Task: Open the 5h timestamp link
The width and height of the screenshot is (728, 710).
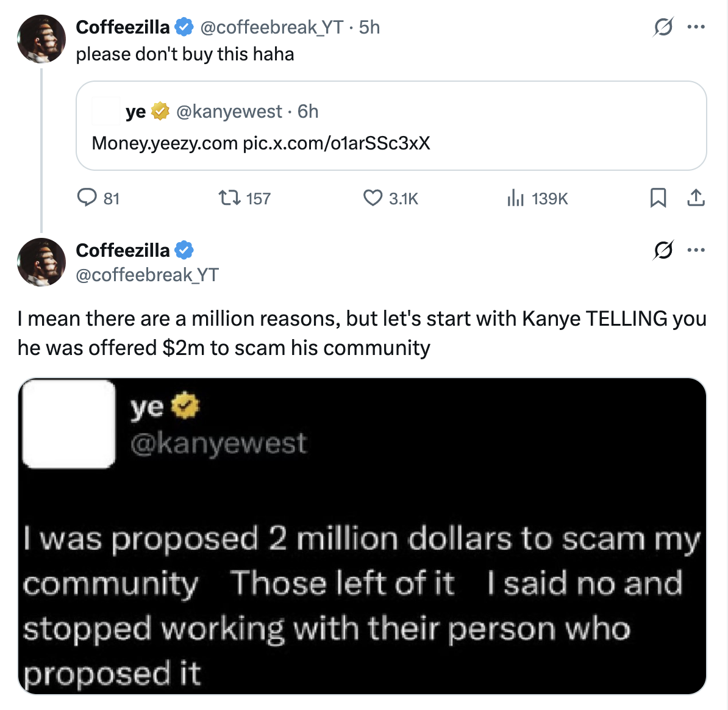Action: click(x=369, y=27)
